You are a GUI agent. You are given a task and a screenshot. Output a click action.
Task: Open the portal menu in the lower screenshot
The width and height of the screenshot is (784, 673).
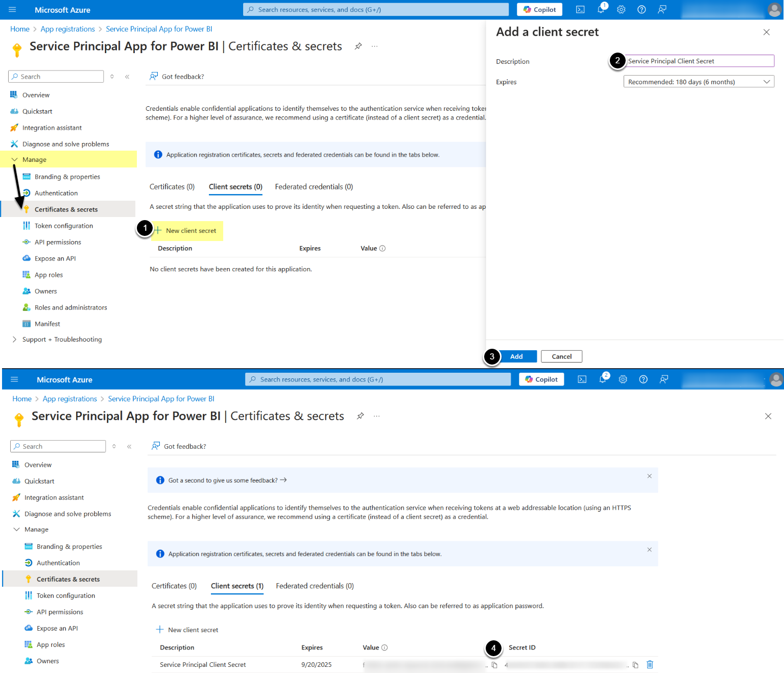[x=14, y=379]
